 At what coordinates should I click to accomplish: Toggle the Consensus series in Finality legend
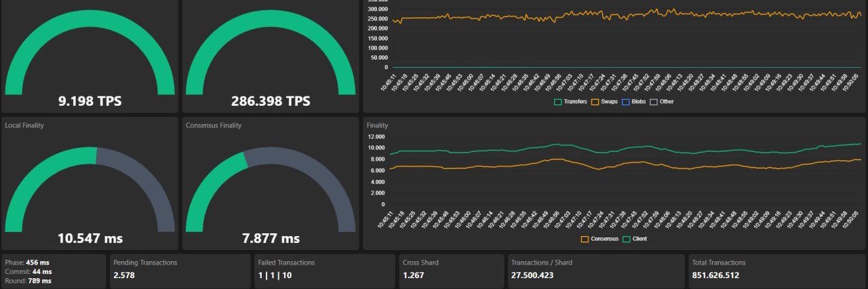pos(599,239)
